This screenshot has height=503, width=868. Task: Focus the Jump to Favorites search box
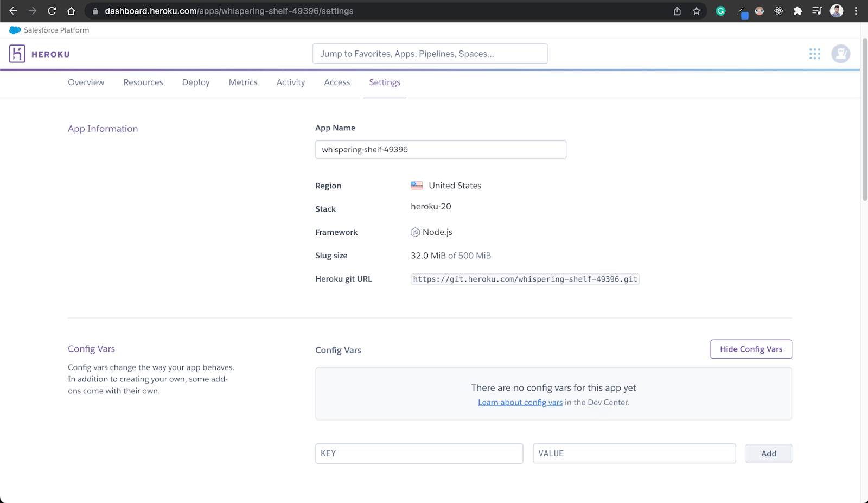click(430, 54)
